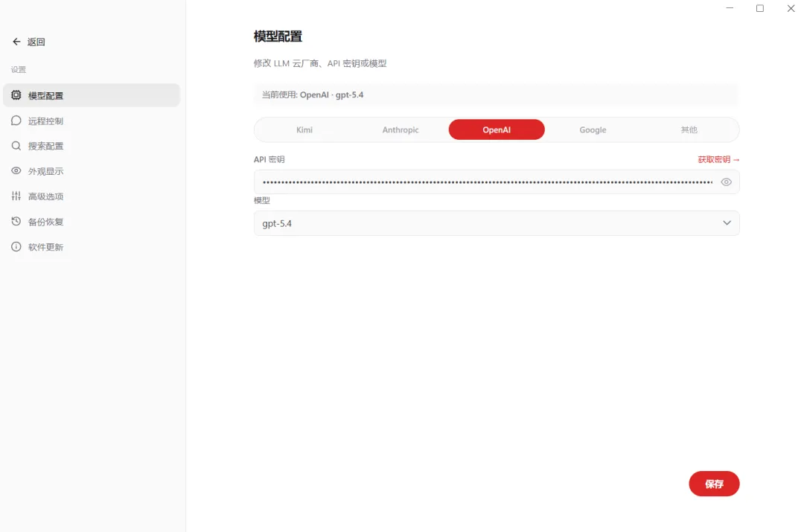The width and height of the screenshot is (804, 532).
Task: Select the 其他 provider tab
Action: click(x=689, y=129)
